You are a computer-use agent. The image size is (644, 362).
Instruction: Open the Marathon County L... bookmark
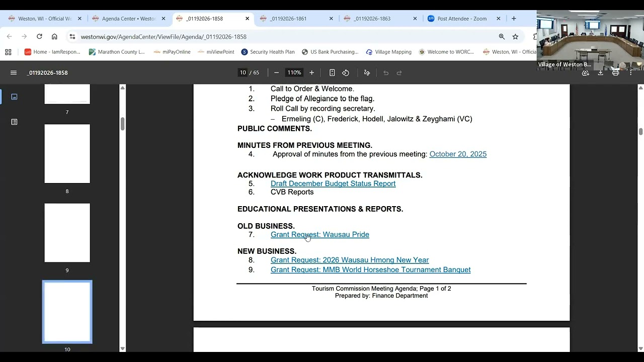(x=117, y=52)
